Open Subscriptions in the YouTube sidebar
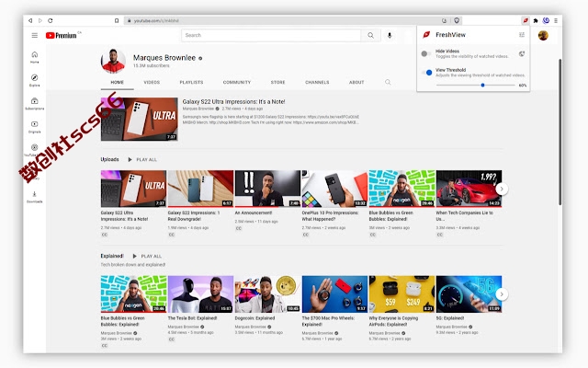The width and height of the screenshot is (588, 368). [x=35, y=104]
